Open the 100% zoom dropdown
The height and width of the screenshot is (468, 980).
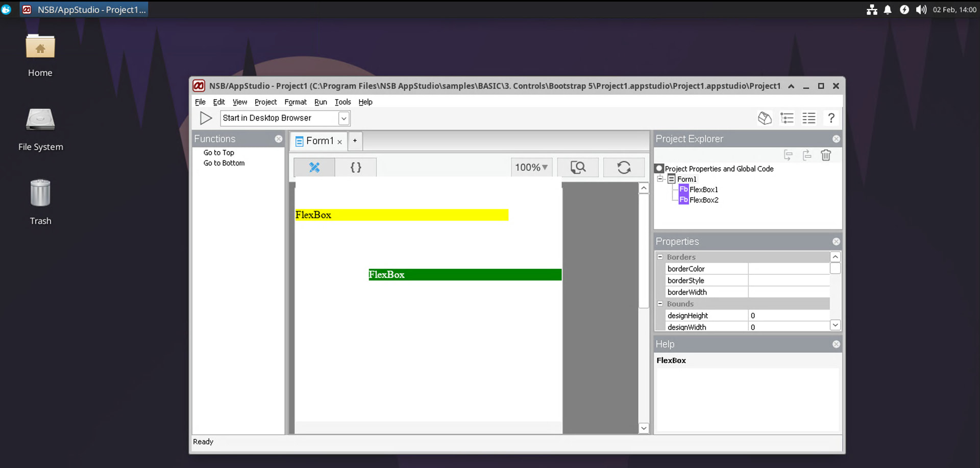coord(531,168)
